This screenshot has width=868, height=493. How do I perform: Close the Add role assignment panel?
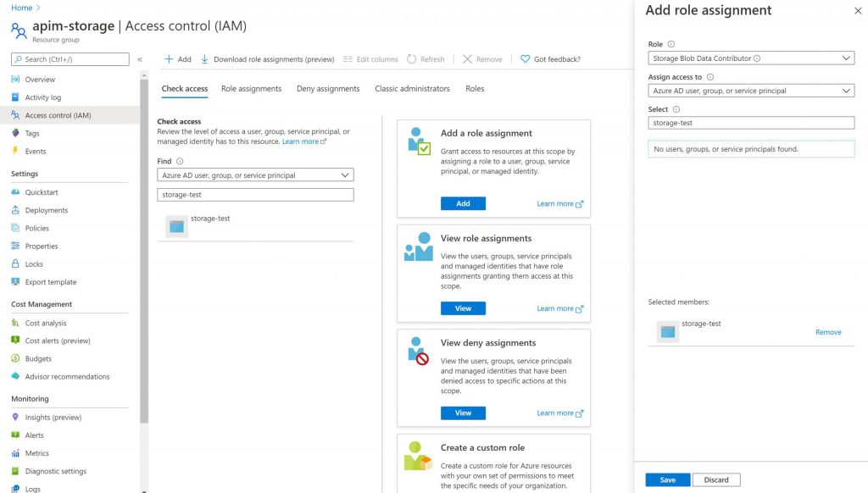click(858, 10)
